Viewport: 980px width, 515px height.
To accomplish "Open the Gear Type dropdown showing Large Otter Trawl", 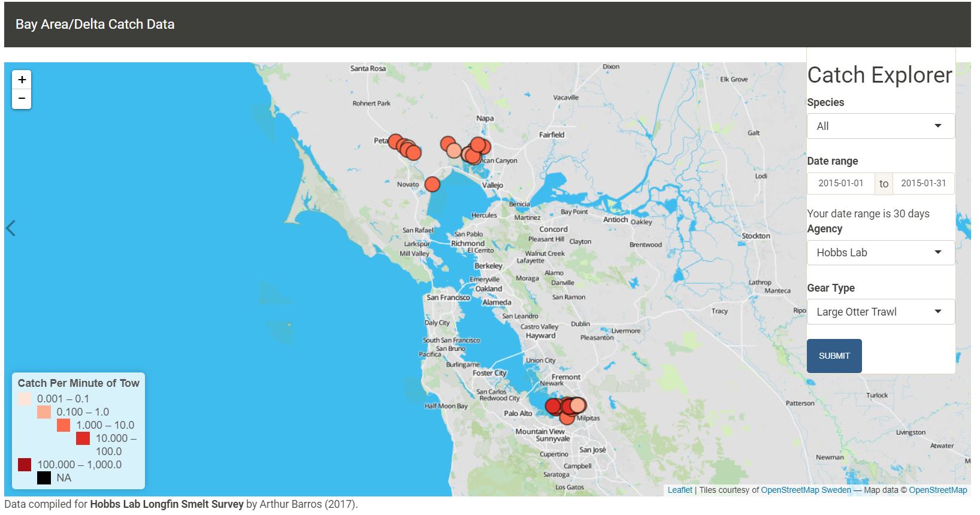I will click(881, 312).
